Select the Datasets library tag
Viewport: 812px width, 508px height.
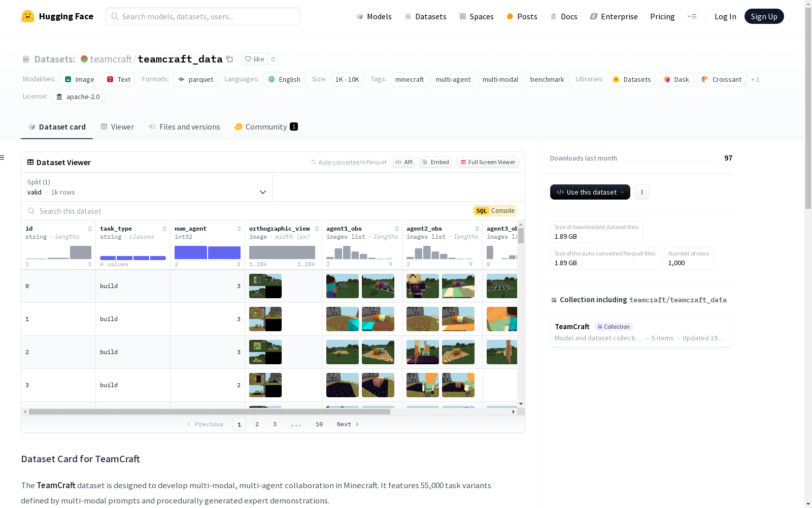[x=632, y=79]
